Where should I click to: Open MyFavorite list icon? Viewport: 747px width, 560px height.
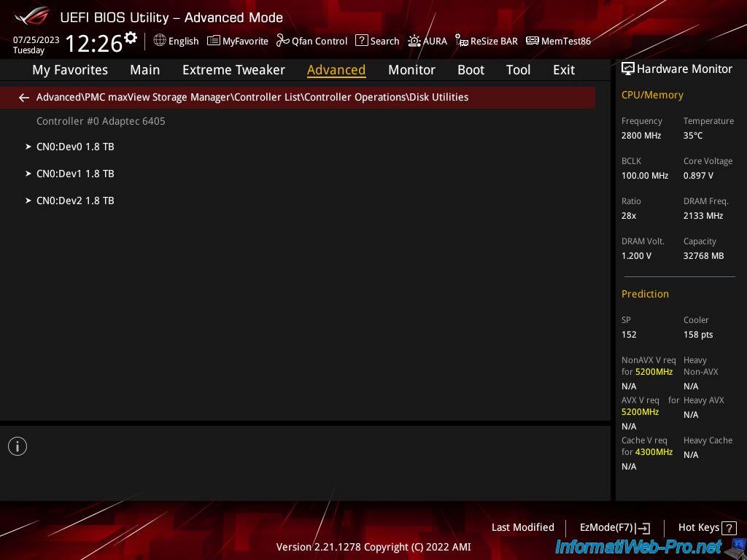214,41
